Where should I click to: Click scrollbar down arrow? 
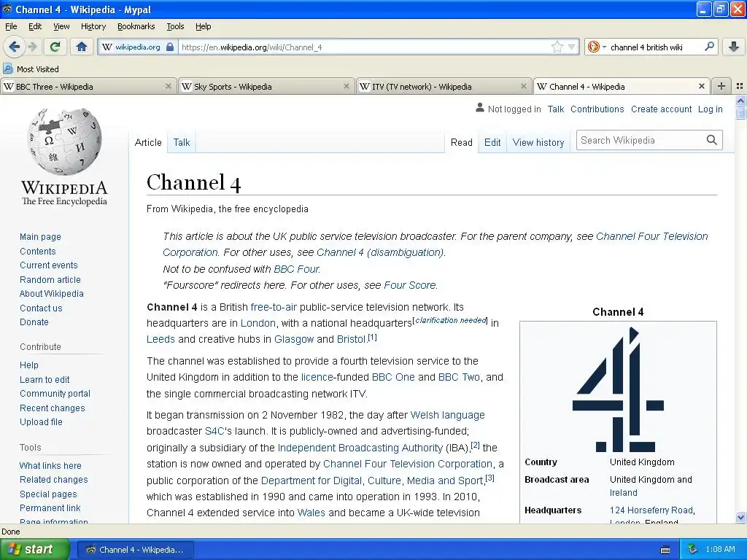pos(740,517)
